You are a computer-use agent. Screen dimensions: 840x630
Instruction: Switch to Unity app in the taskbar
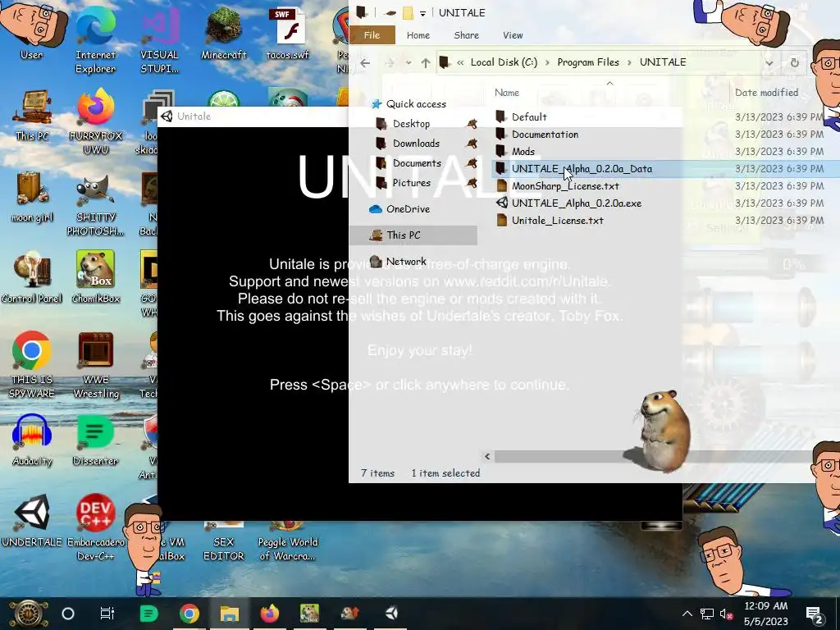391,614
